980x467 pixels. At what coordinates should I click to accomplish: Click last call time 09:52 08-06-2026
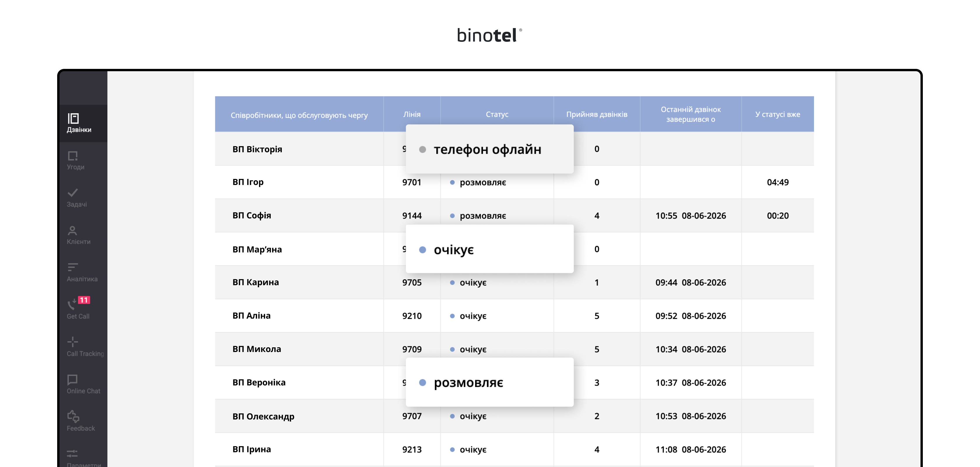coord(690,316)
